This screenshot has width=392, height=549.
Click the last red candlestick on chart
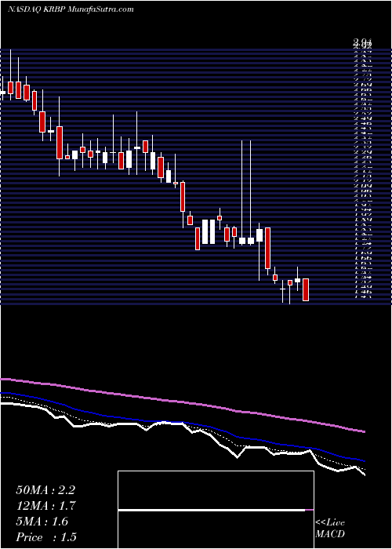click(306, 289)
